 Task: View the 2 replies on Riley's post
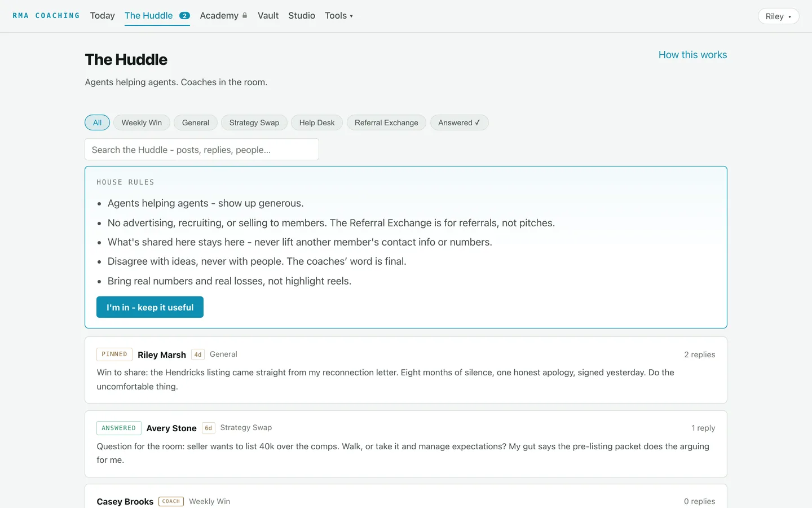point(699,354)
